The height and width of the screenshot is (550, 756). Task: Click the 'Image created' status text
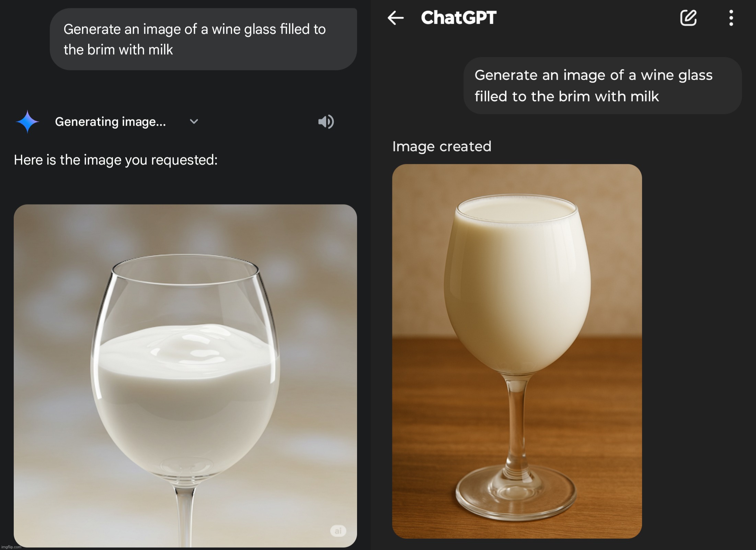(x=442, y=147)
